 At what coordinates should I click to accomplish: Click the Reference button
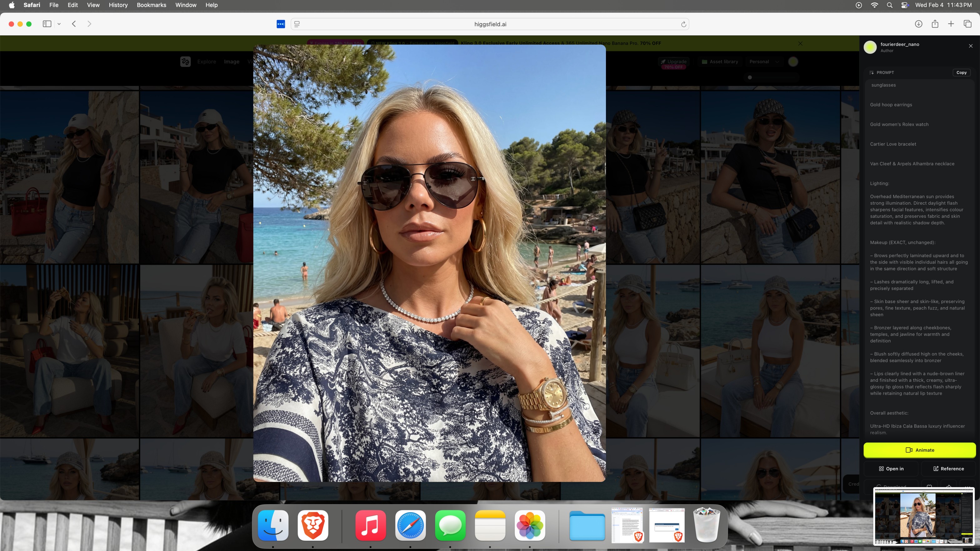coord(948,469)
